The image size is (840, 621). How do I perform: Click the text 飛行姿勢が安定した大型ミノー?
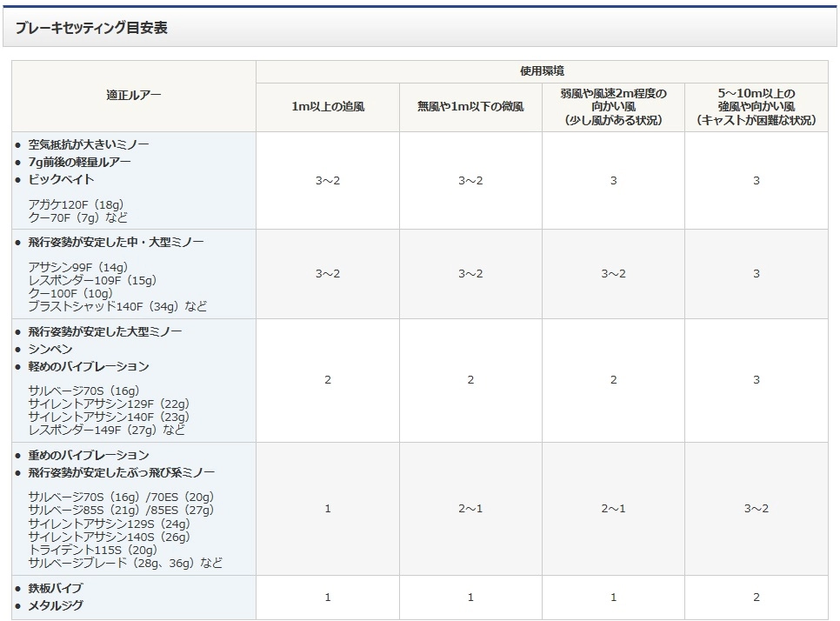pos(105,331)
